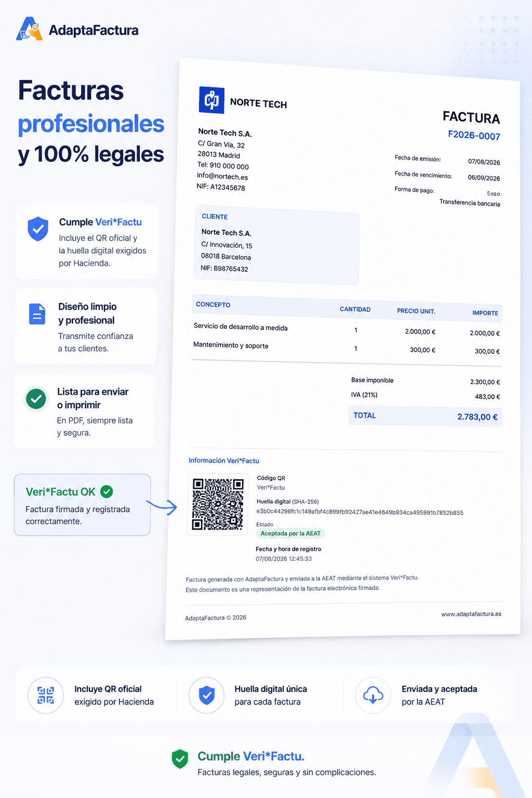The width and height of the screenshot is (532, 798).
Task: Click the IVA amount 483,00 €
Action: click(487, 396)
